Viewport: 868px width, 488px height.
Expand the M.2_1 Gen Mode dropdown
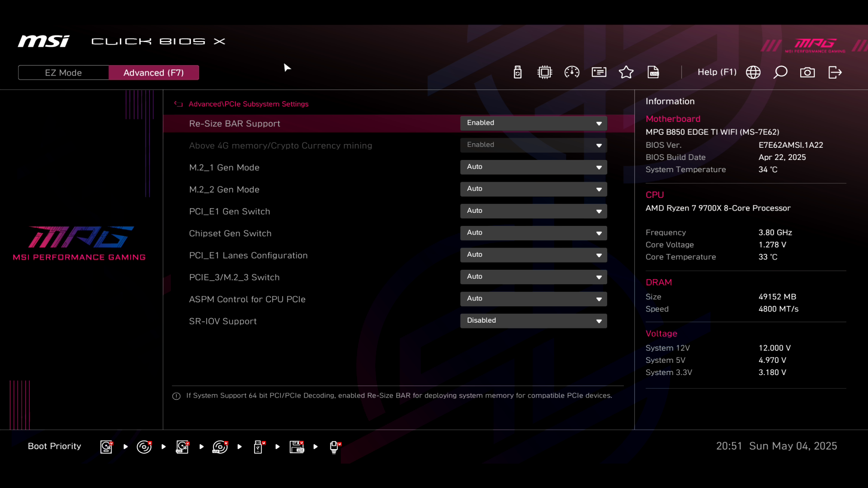click(533, 167)
